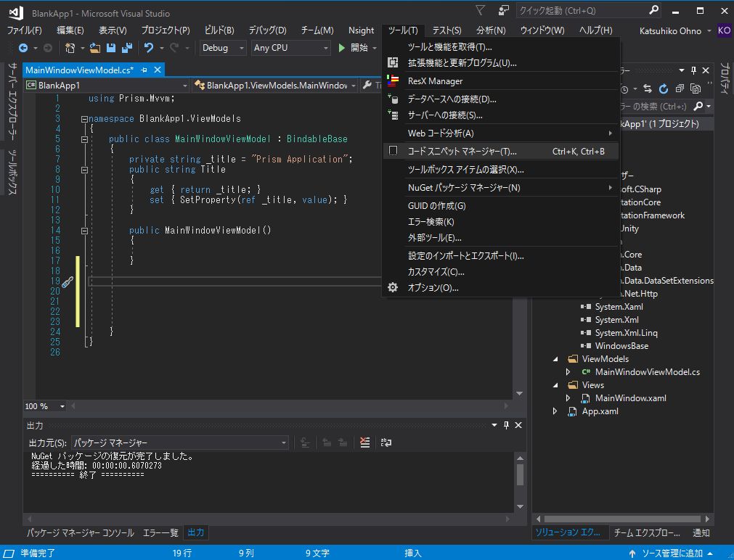Click the Output panel vertical scrollbar thumb
The image size is (734, 560).
coord(520,474)
